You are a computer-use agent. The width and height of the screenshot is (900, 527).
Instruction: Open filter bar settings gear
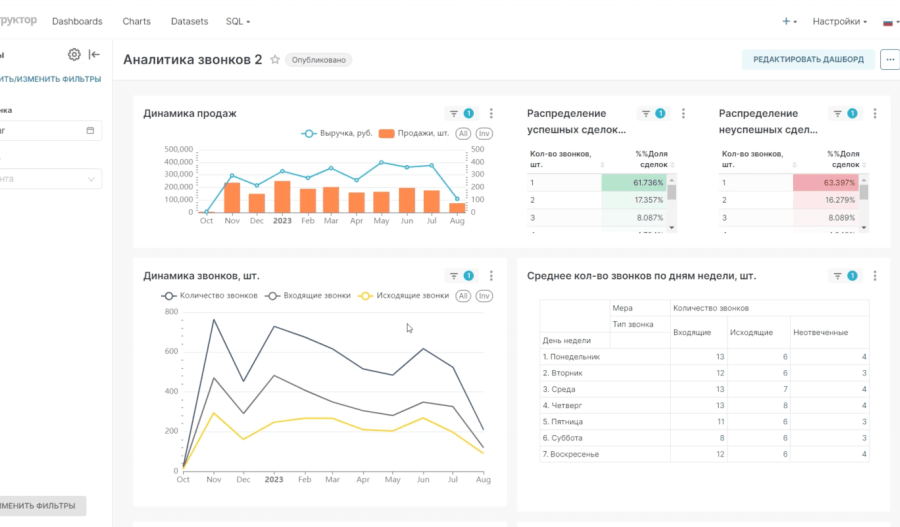pyautogui.click(x=74, y=55)
